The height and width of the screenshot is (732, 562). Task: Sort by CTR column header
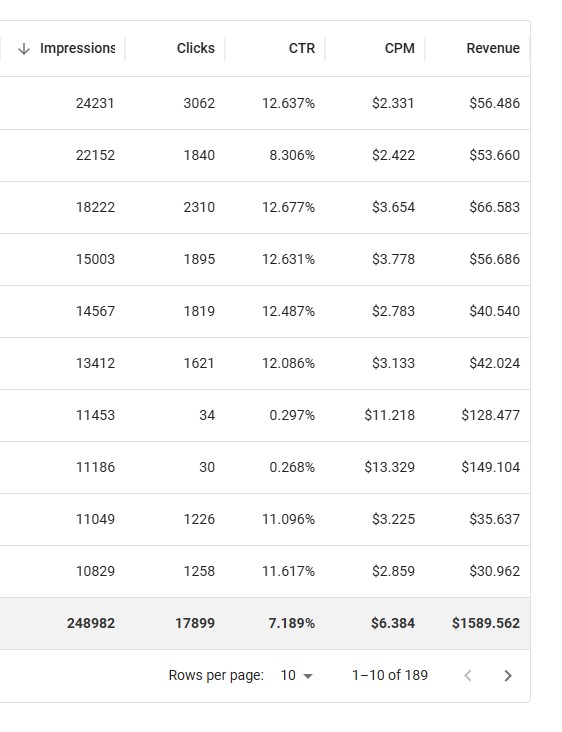(x=302, y=49)
